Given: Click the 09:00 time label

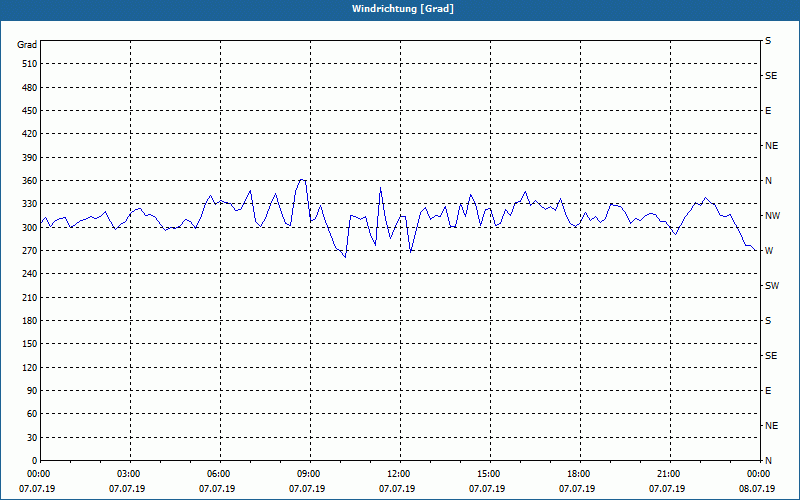Looking at the screenshot, I should tap(308, 473).
